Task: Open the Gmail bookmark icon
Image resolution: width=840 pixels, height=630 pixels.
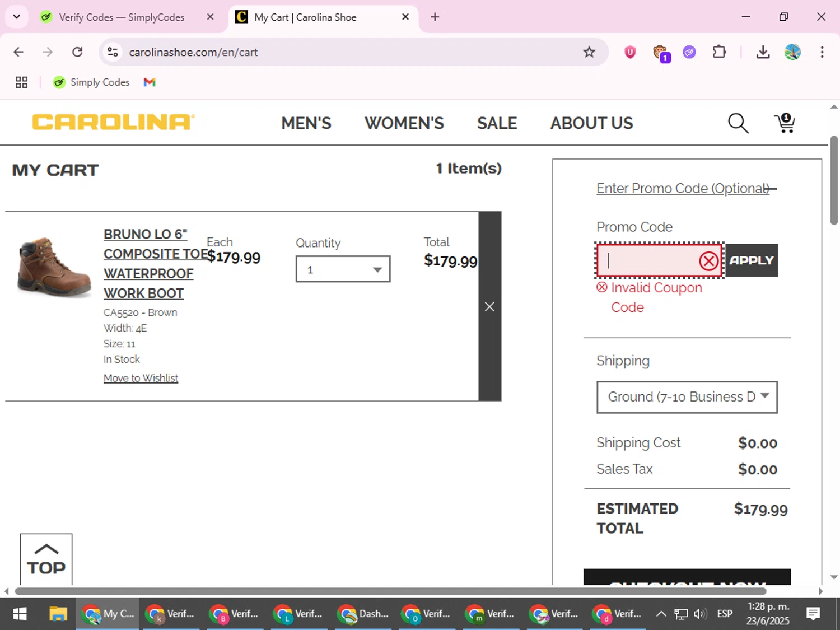Action: (150, 82)
